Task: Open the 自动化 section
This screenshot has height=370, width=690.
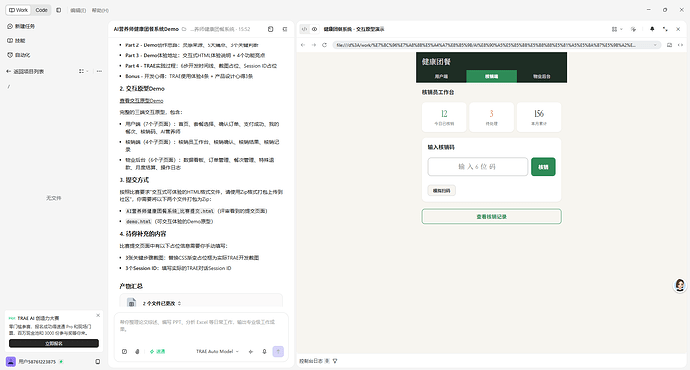Action: click(18, 55)
